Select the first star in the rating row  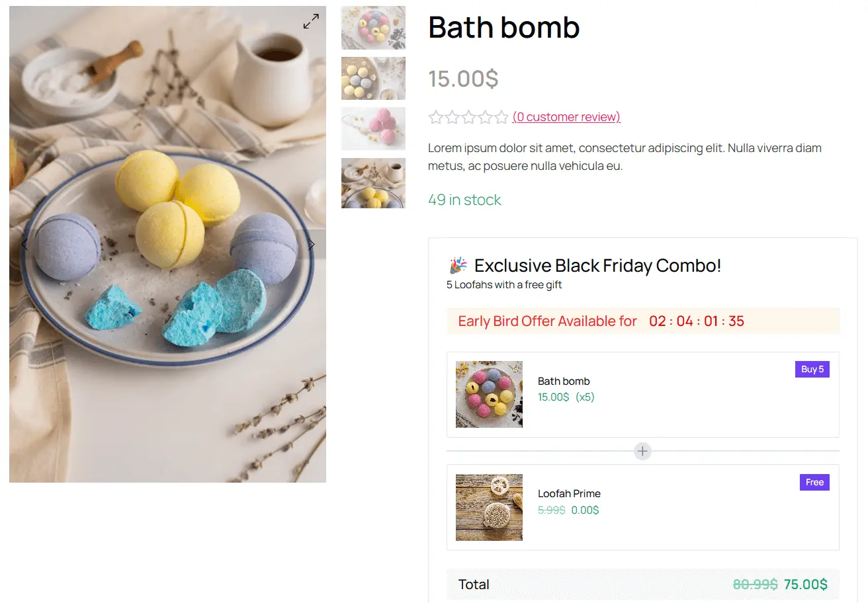pos(435,117)
